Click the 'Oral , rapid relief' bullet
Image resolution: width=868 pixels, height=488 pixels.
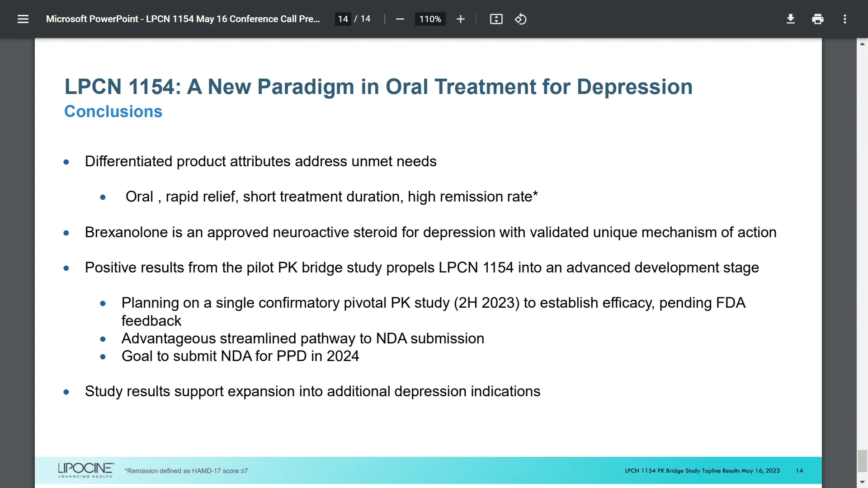click(x=332, y=197)
